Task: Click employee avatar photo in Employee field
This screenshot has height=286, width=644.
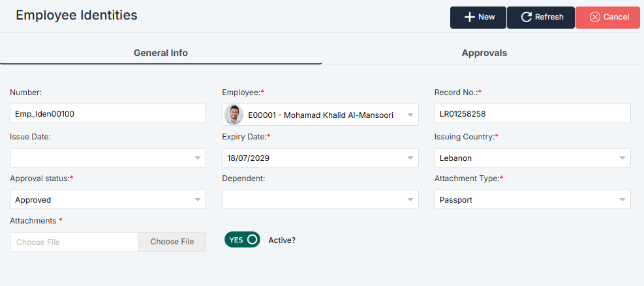Action: click(x=234, y=115)
